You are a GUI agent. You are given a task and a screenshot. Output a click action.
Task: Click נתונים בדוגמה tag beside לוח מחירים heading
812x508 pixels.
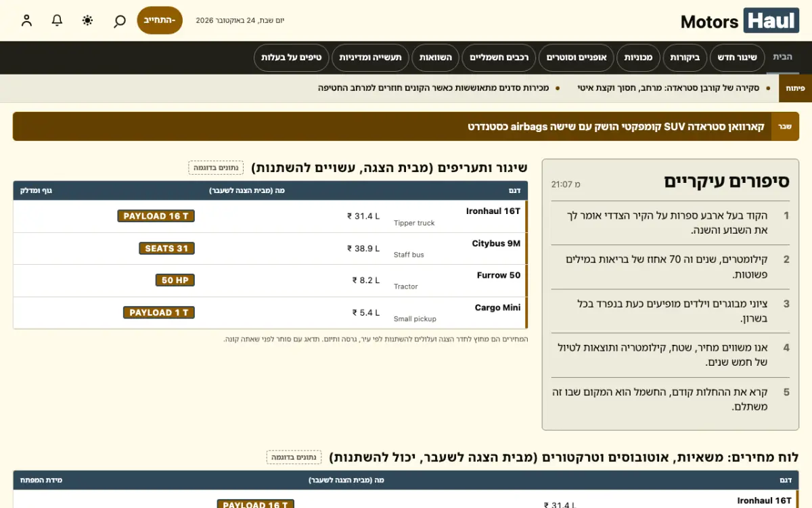point(294,457)
